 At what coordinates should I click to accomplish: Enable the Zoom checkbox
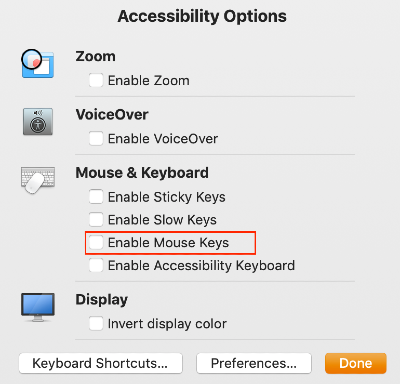[x=96, y=80]
